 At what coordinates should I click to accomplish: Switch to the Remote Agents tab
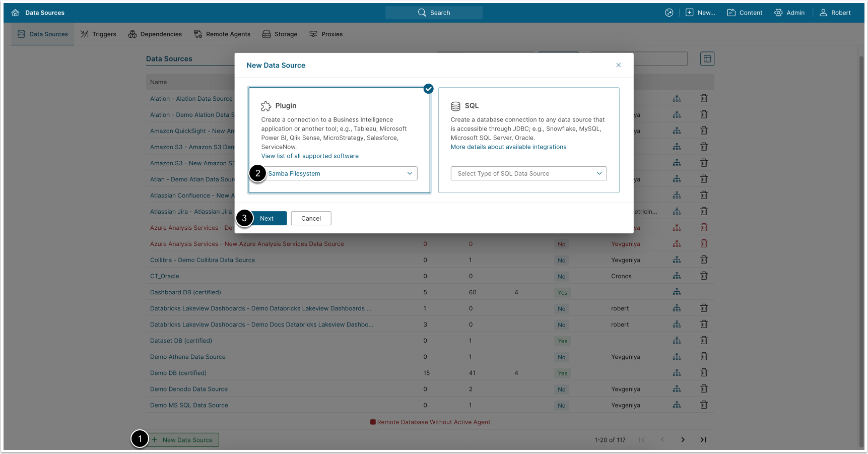click(x=222, y=34)
